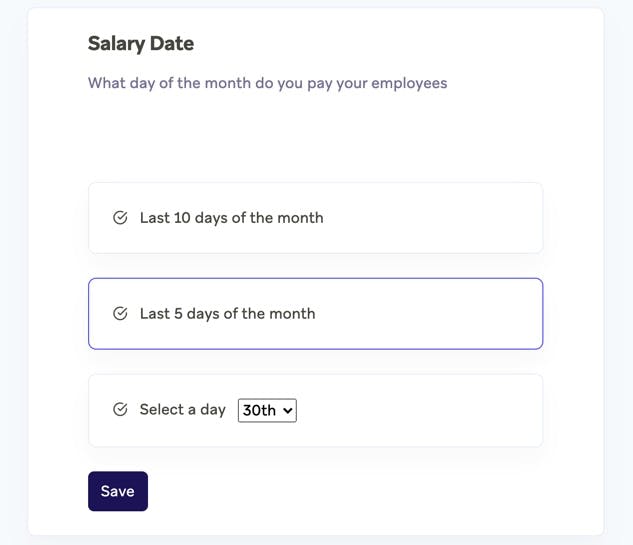The image size is (633, 545).
Task: Open the 30th day dropdown
Action: point(267,410)
